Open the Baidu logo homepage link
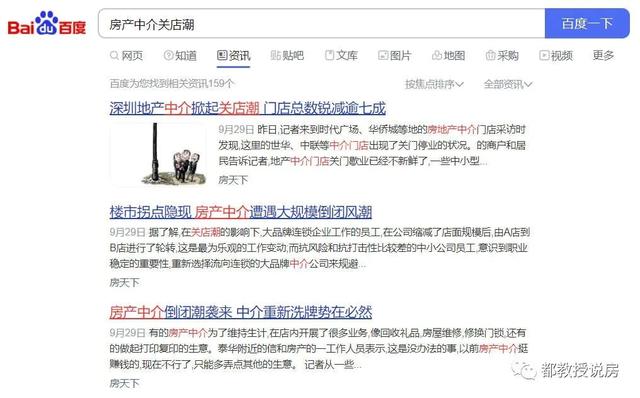 click(47, 24)
